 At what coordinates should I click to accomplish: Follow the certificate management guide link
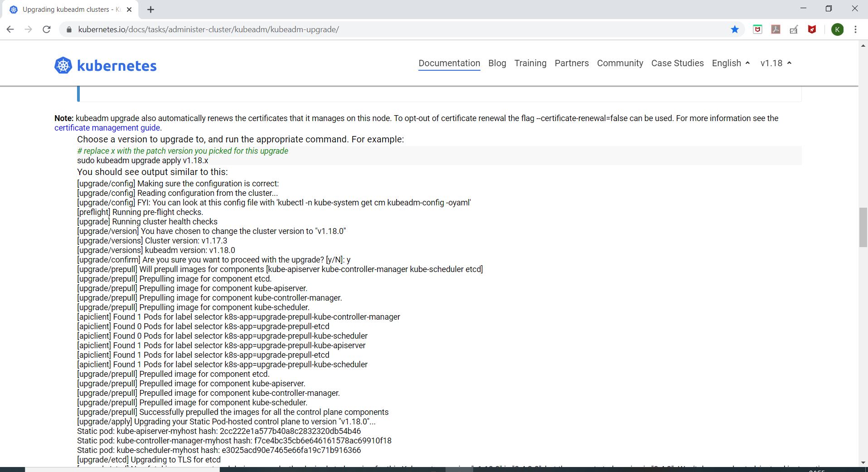[107, 128]
